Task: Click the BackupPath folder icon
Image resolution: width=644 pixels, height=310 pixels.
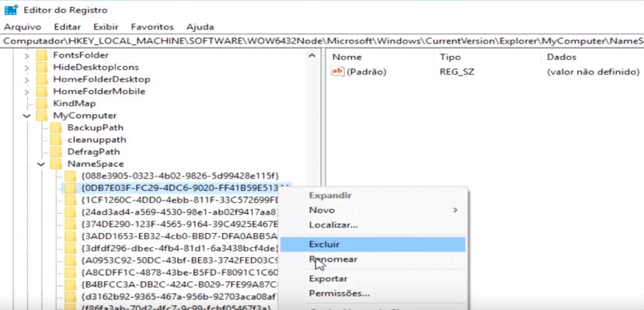Action: click(x=56, y=127)
